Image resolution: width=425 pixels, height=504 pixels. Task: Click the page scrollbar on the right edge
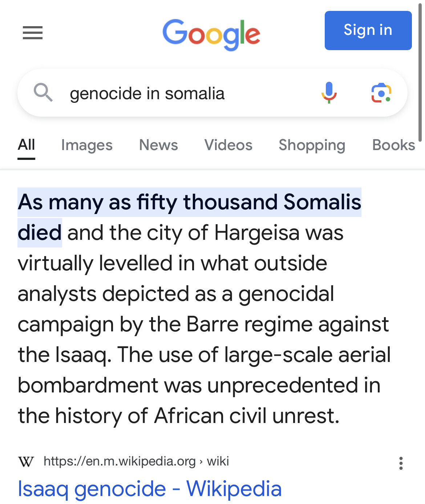click(420, 73)
